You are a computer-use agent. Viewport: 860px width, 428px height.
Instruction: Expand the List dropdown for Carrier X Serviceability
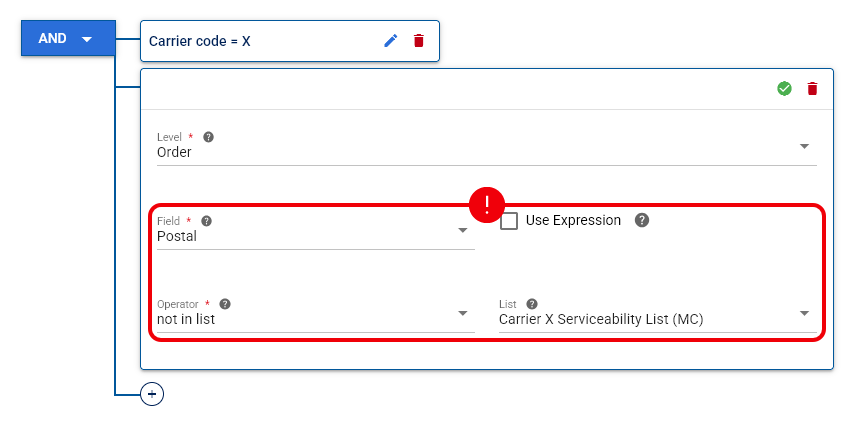[x=658, y=314]
